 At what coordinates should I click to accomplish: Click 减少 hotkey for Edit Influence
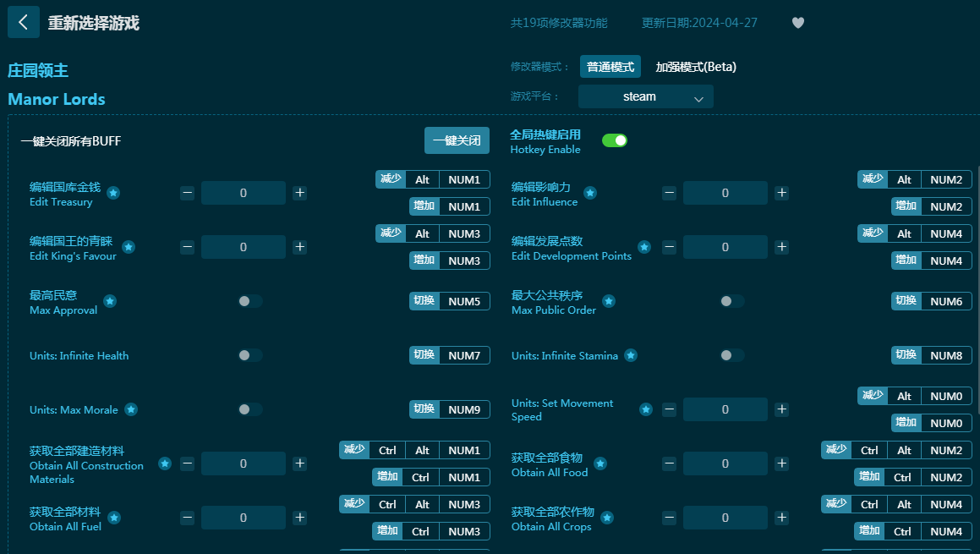click(873, 179)
